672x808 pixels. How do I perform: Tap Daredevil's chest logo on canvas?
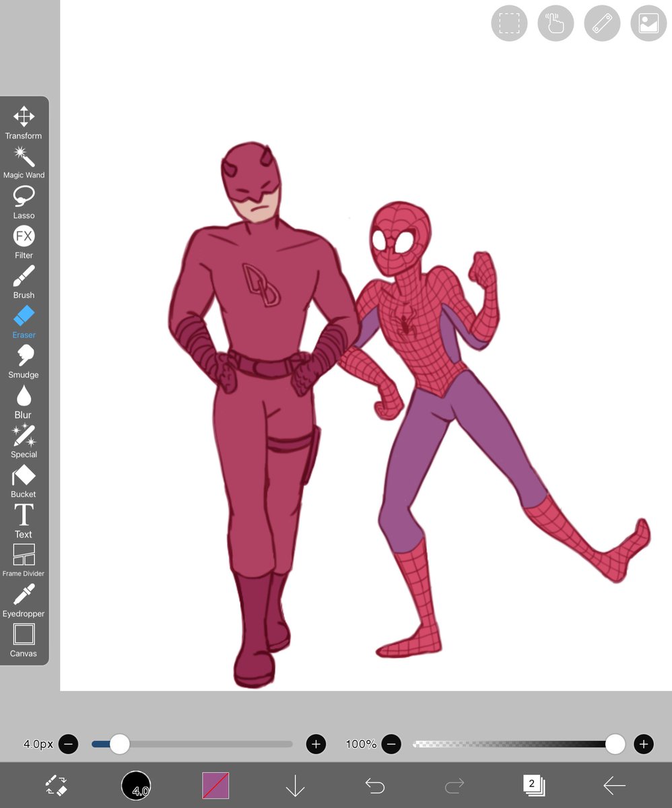(x=261, y=285)
